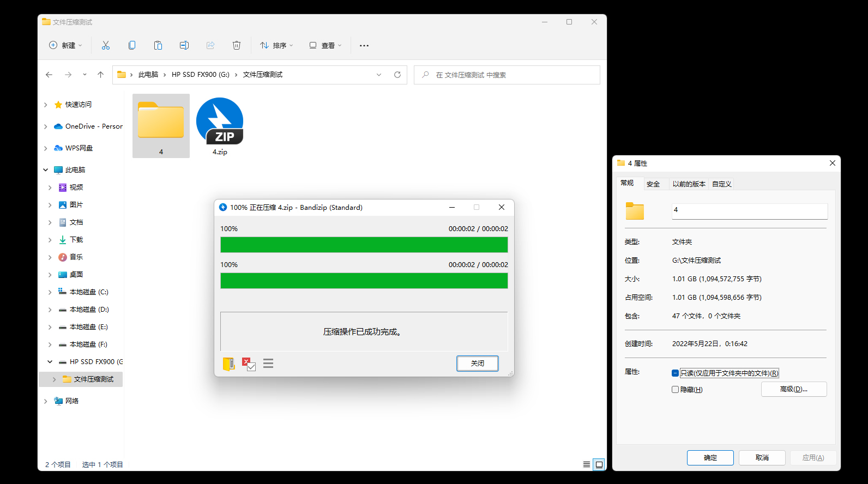Open the 查看 view dropdown

coord(325,45)
